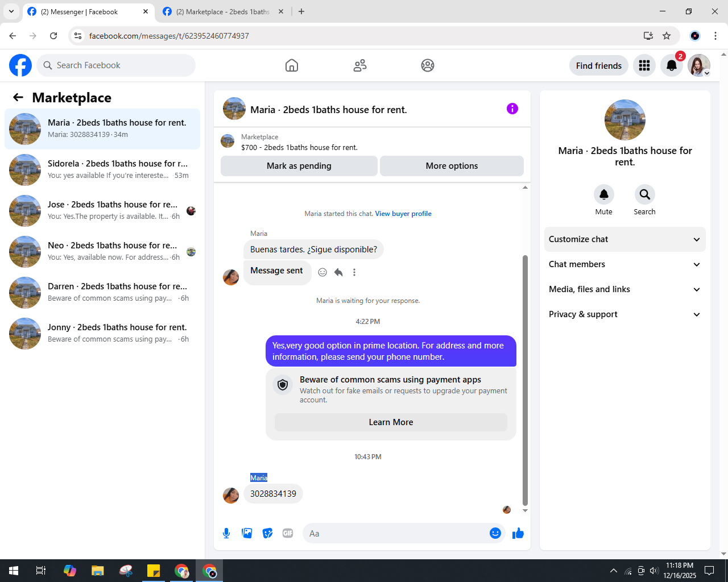Image resolution: width=728 pixels, height=582 pixels.
Task: Go back with the Marketplace back arrow
Action: tap(18, 97)
